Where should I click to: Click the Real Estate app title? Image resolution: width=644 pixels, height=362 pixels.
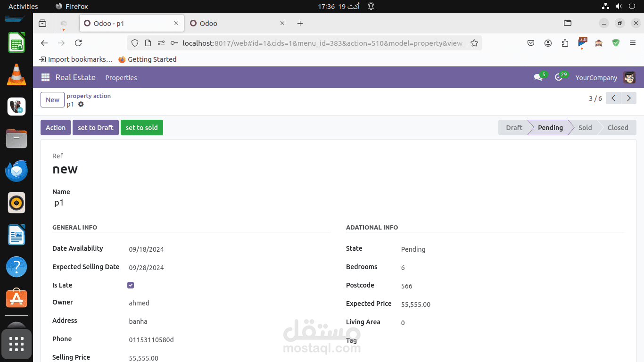[75, 77]
